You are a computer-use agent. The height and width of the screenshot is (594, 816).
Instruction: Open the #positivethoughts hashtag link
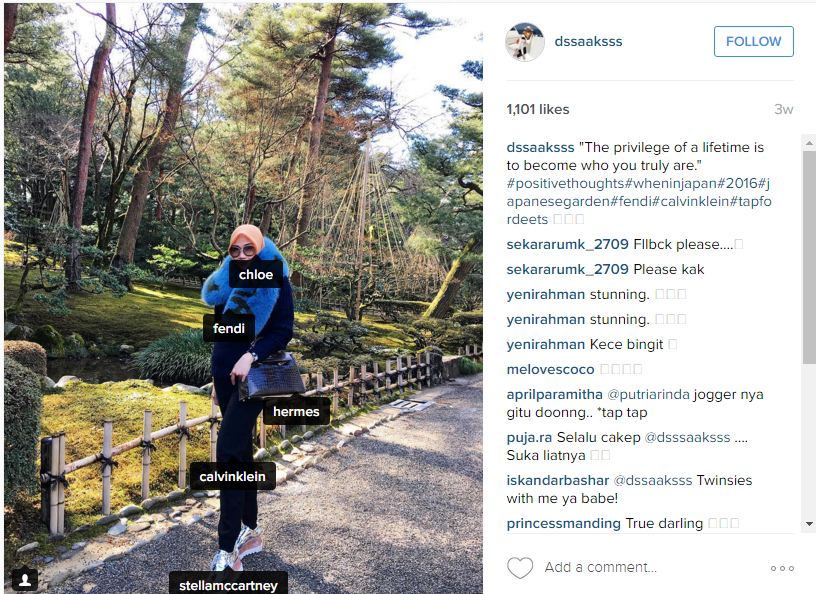(565, 183)
